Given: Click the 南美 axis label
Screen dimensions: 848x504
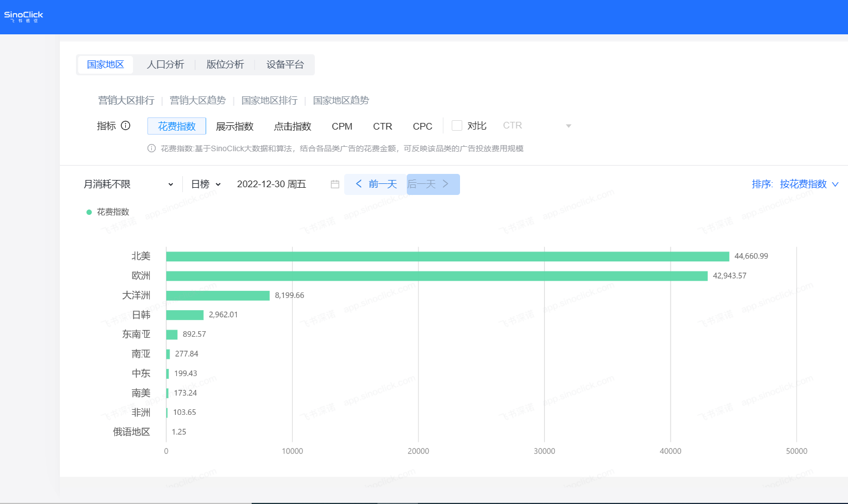Looking at the screenshot, I should pyautogui.click(x=141, y=393).
